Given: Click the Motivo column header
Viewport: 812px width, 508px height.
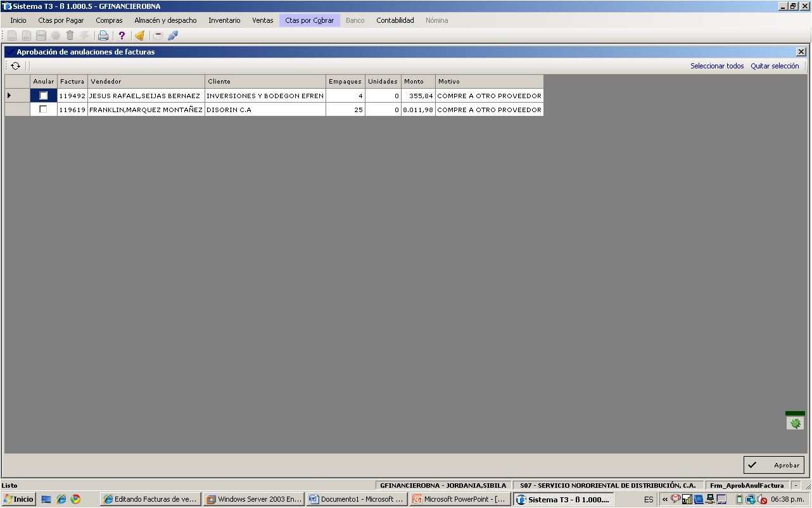Looking at the screenshot, I should [489, 82].
